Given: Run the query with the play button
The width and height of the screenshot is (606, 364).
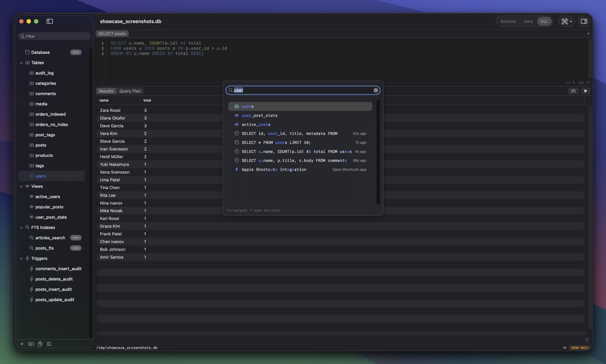Looking at the screenshot, I should [x=585, y=91].
